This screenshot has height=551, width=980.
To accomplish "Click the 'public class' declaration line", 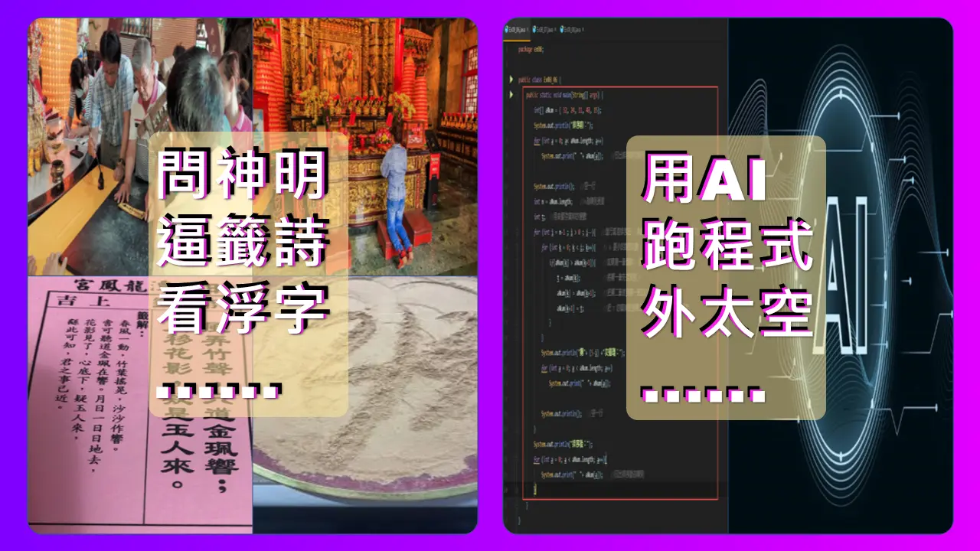I will coord(539,80).
